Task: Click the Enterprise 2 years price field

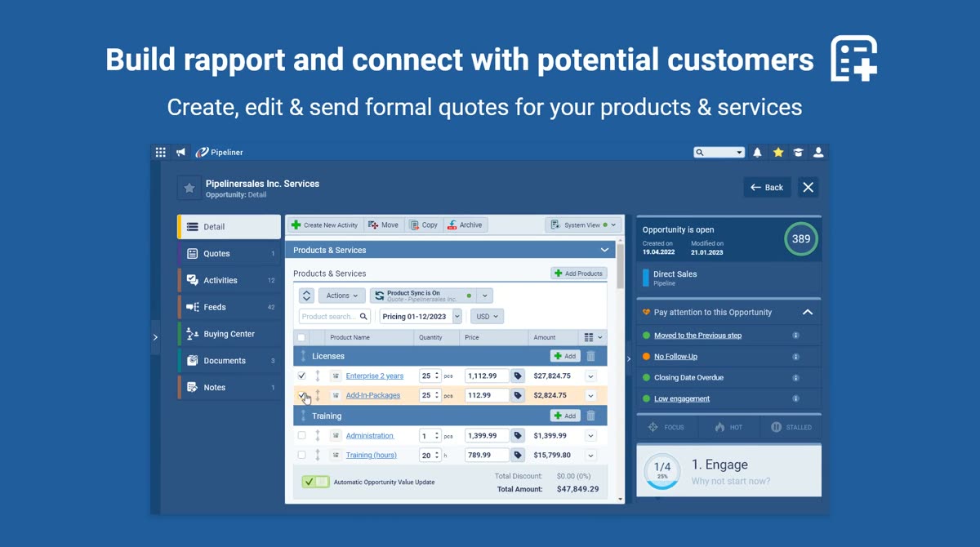Action: point(487,376)
